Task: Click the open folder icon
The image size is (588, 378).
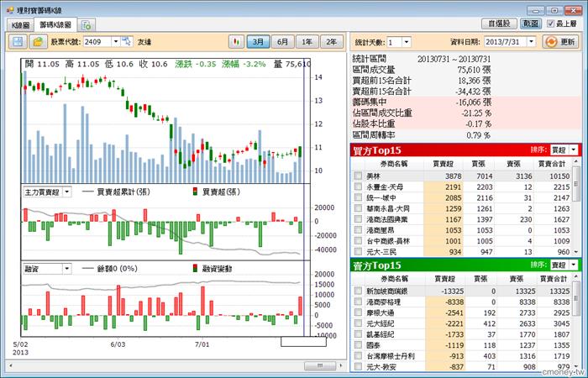Action: [x=38, y=42]
